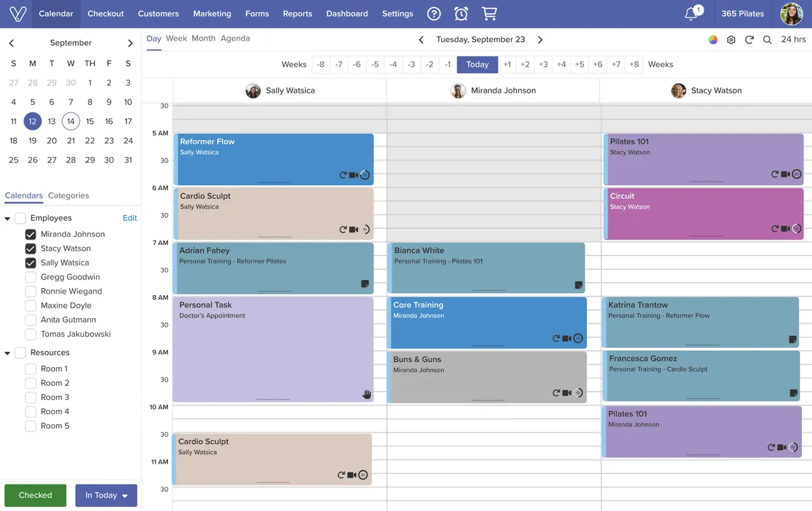Viewport: 812px width, 511px height.
Task: Jump back -1 week
Action: coord(447,64)
